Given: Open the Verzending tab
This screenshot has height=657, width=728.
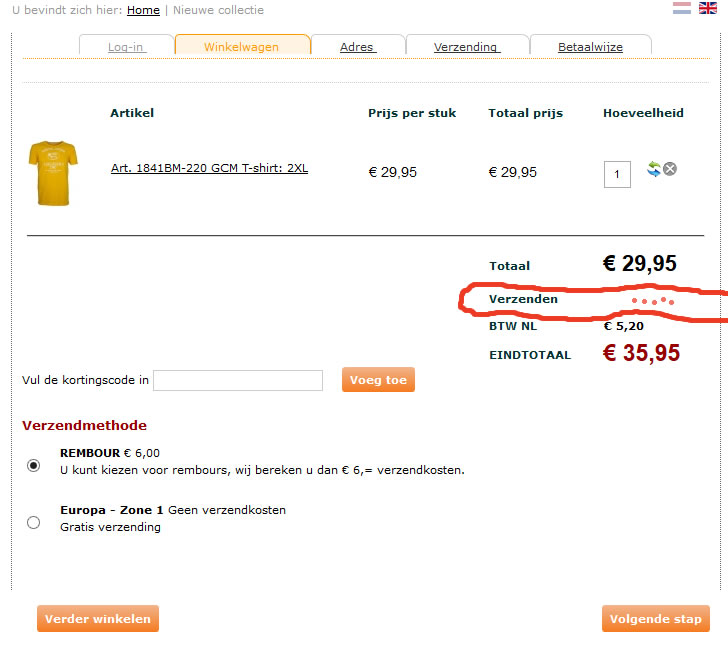Looking at the screenshot, I should 466,47.
